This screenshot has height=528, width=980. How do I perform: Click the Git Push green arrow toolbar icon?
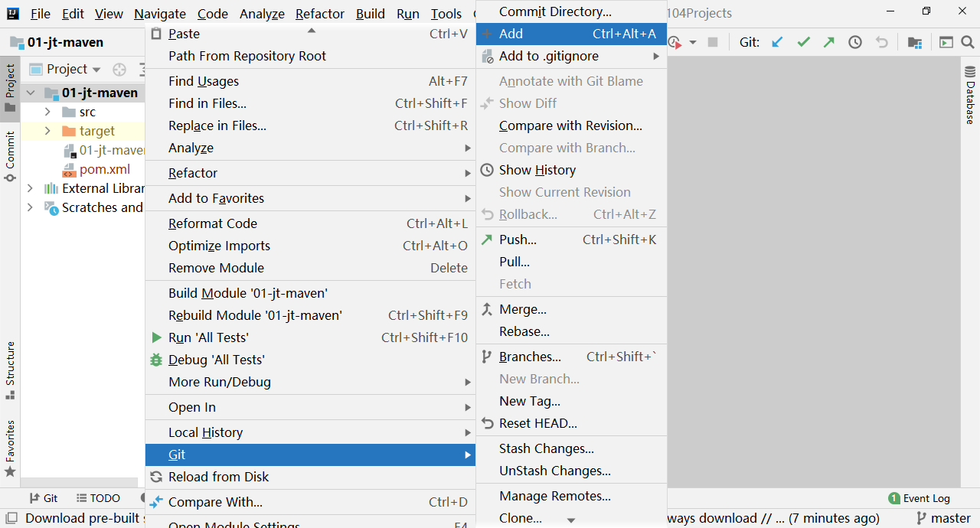point(829,42)
